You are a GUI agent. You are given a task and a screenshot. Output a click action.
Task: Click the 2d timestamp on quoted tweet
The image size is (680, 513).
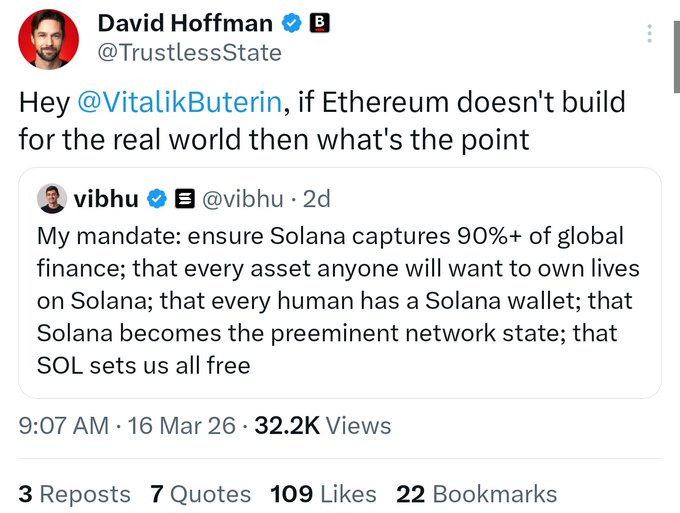click(x=316, y=200)
